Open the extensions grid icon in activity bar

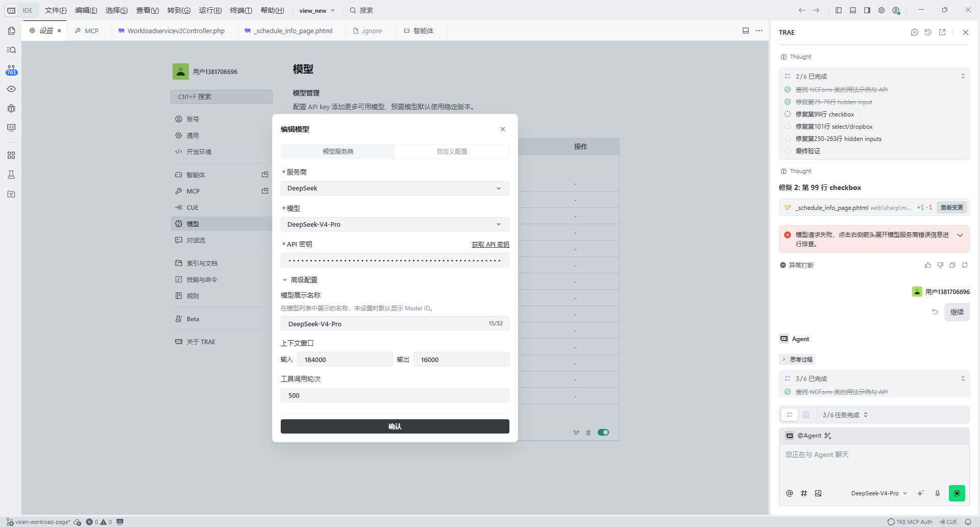[x=11, y=155]
